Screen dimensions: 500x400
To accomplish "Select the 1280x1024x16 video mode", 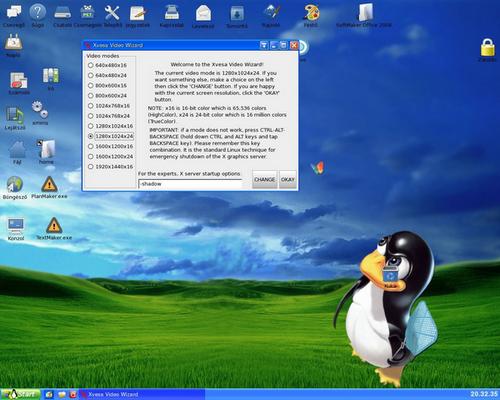I will (x=110, y=126).
